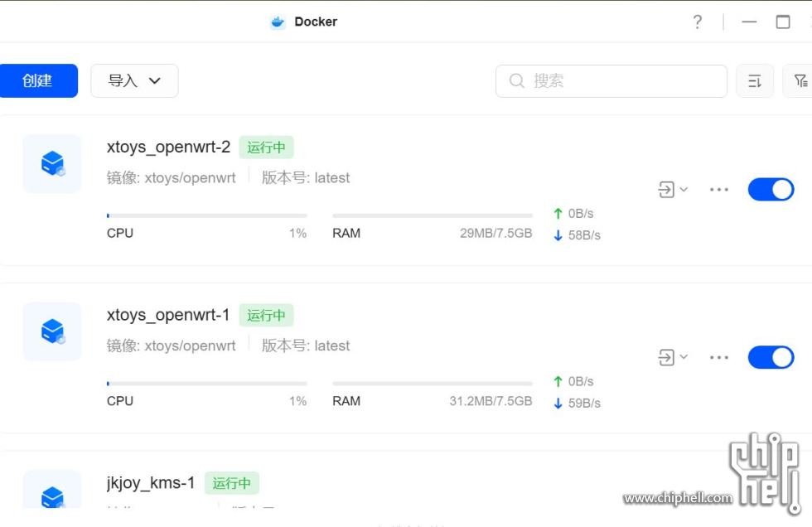Select the container name xtoys_openwrt-2

pyautogui.click(x=168, y=147)
